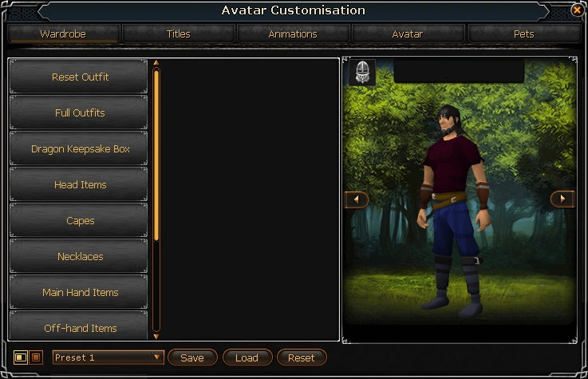Screen dimensions: 588x379
Task: Save the current preset
Action: click(192, 357)
